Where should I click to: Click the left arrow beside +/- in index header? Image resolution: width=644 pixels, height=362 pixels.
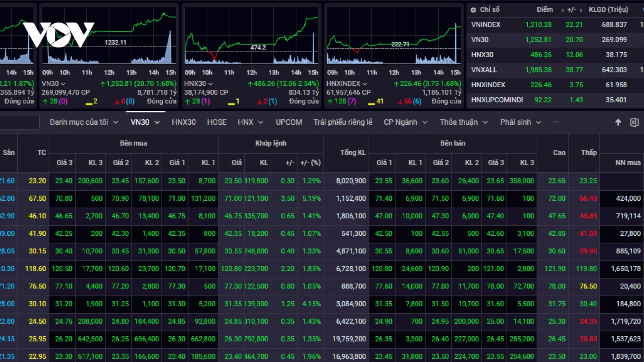(562, 10)
